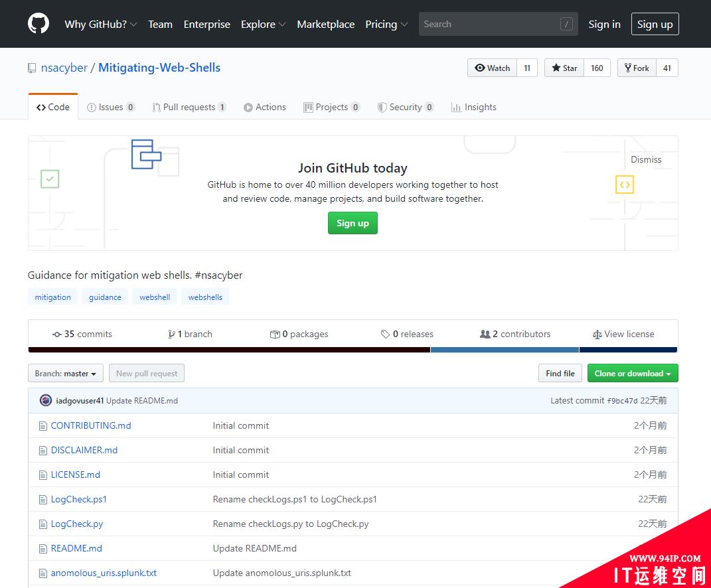Click the light blue language bar segment
The height and width of the screenshot is (588, 711).
tap(505, 350)
